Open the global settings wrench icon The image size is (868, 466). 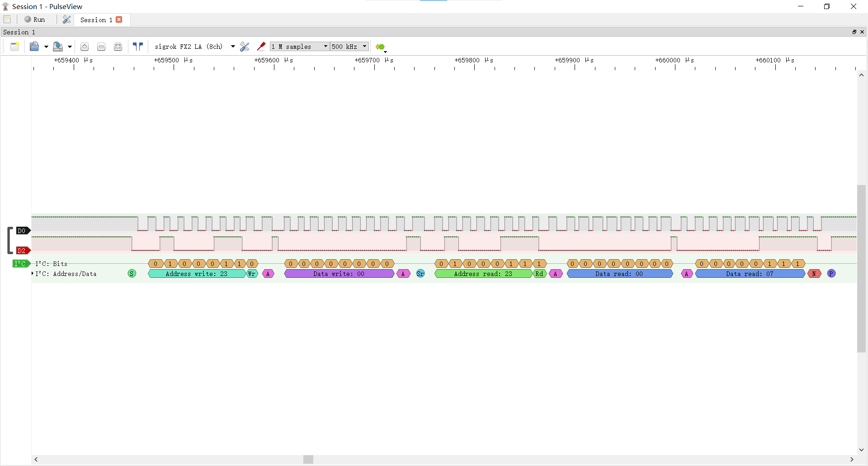tap(67, 19)
